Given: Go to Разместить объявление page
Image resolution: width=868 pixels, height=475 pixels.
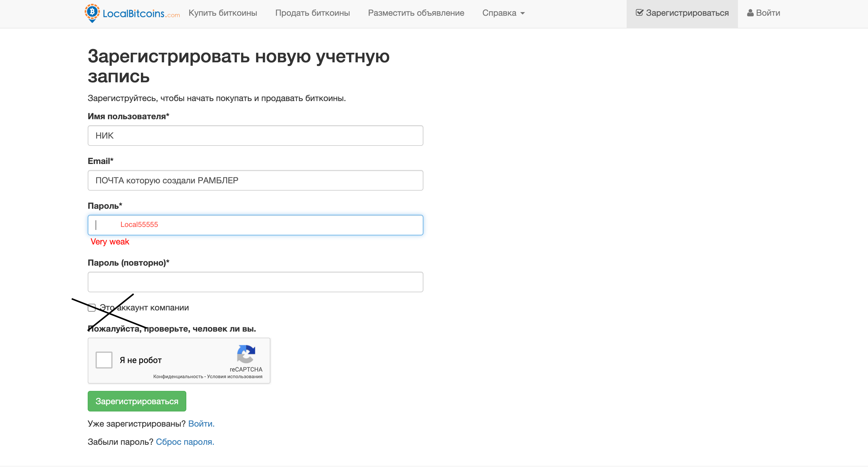Looking at the screenshot, I should click(x=416, y=13).
